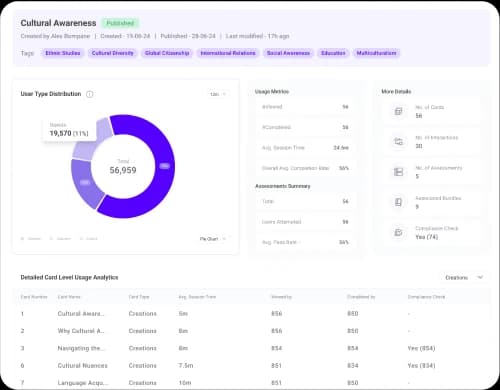The width and height of the screenshot is (500, 390).
Task: Click the 'Why Cultural A...' card name row
Action: click(81, 331)
